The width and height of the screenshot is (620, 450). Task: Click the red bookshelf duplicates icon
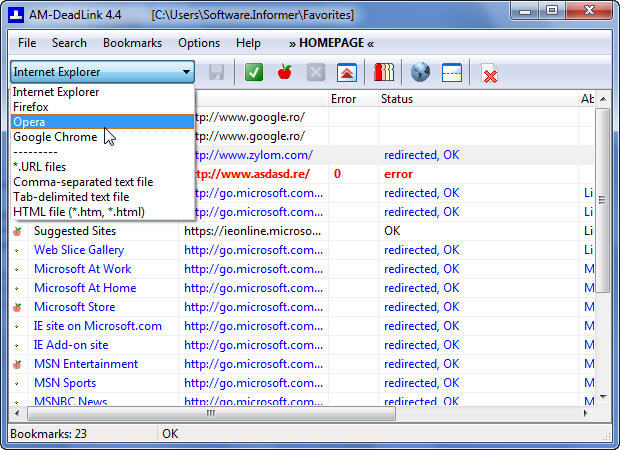click(x=384, y=72)
